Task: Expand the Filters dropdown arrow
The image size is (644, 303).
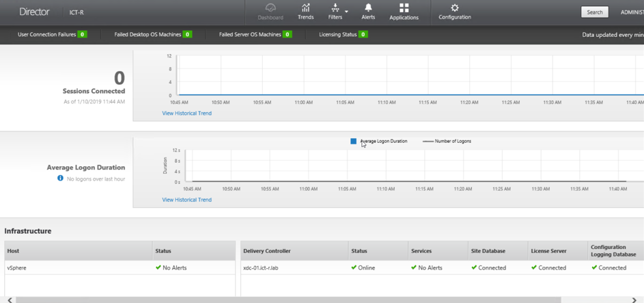Action: tap(346, 12)
